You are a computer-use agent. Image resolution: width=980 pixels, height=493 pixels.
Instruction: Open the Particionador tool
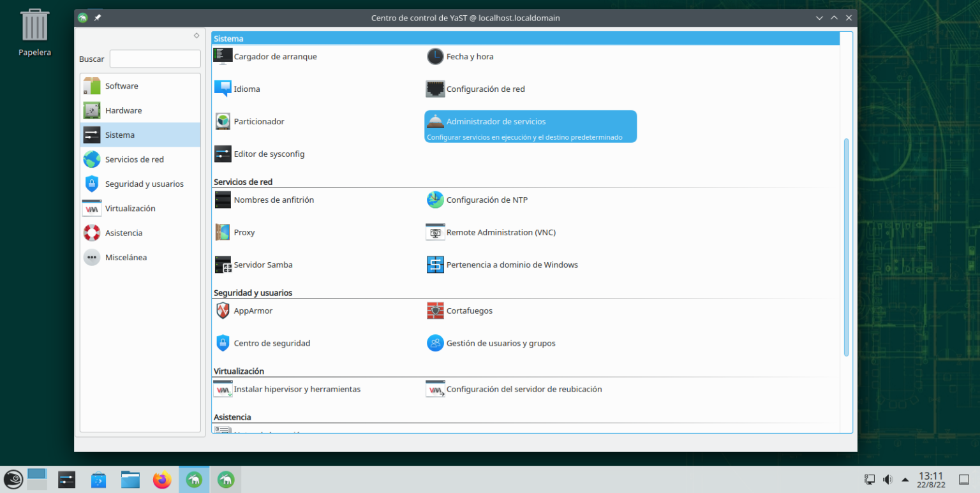pos(258,121)
